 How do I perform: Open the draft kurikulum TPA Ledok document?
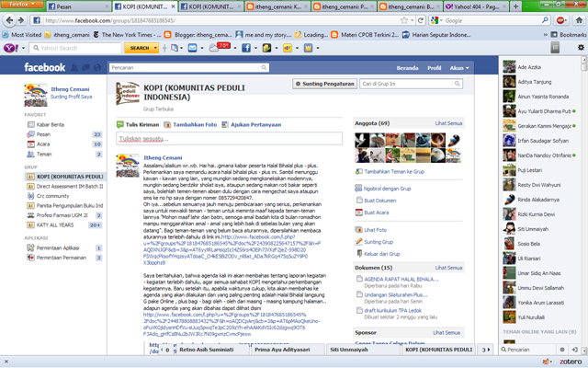coord(393,310)
